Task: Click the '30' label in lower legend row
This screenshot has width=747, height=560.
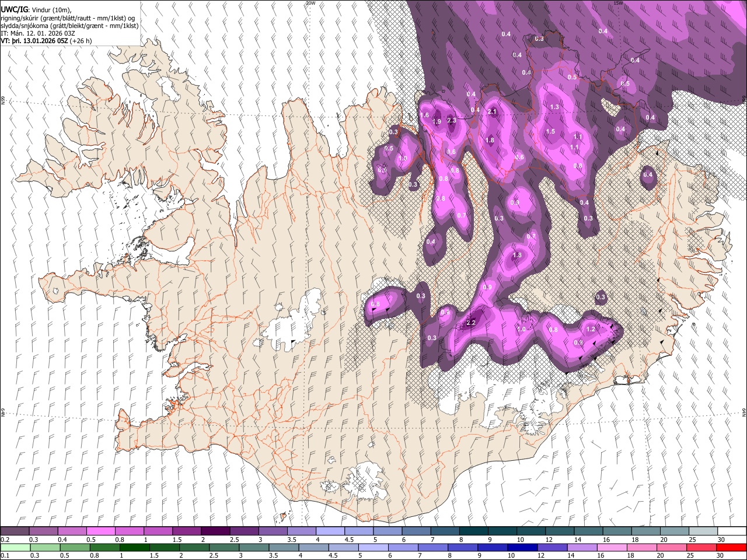Action: (721, 556)
